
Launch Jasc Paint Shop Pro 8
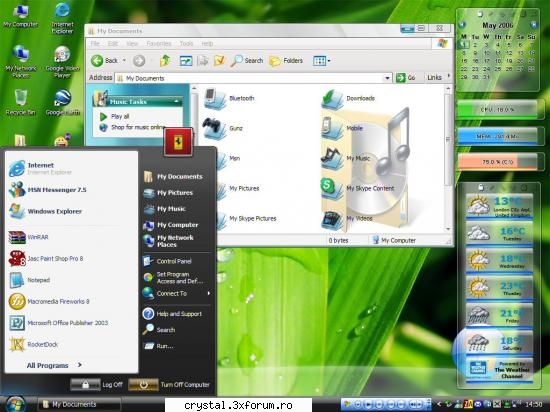[x=46, y=258]
